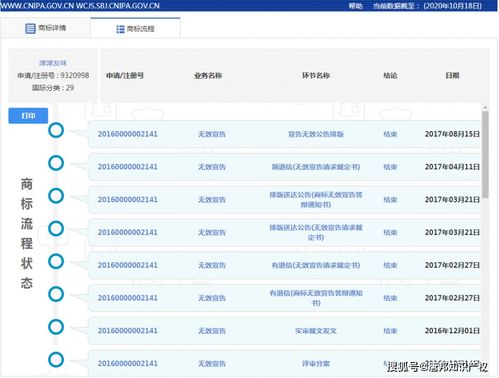Click the 评审分案 step name
Viewport: 499px width, 378px height.
[316, 363]
